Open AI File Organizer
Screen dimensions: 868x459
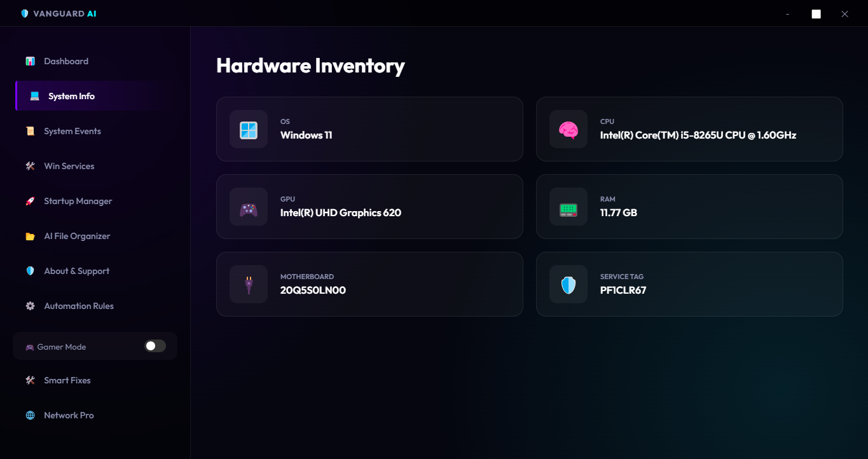[x=95, y=236]
